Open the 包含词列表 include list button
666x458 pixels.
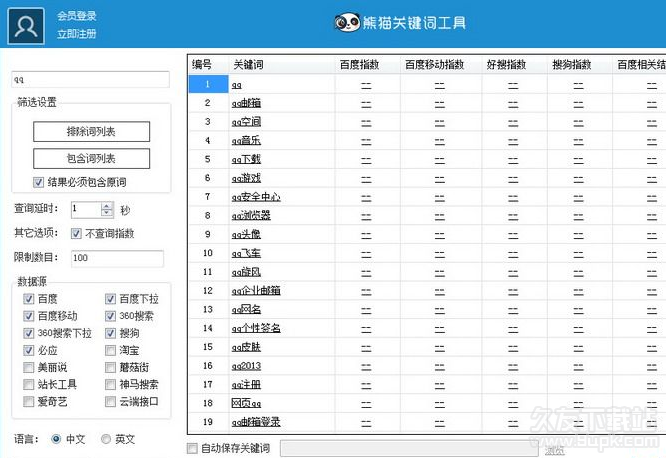tap(91, 158)
